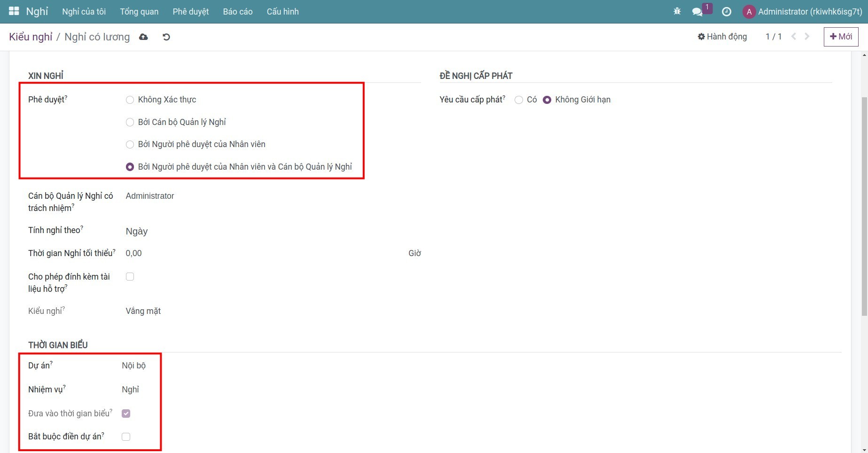Select 'Bởi Cán bộ Quản lý Nghỉ' option
Viewport: 868px width, 453px height.
click(x=130, y=122)
